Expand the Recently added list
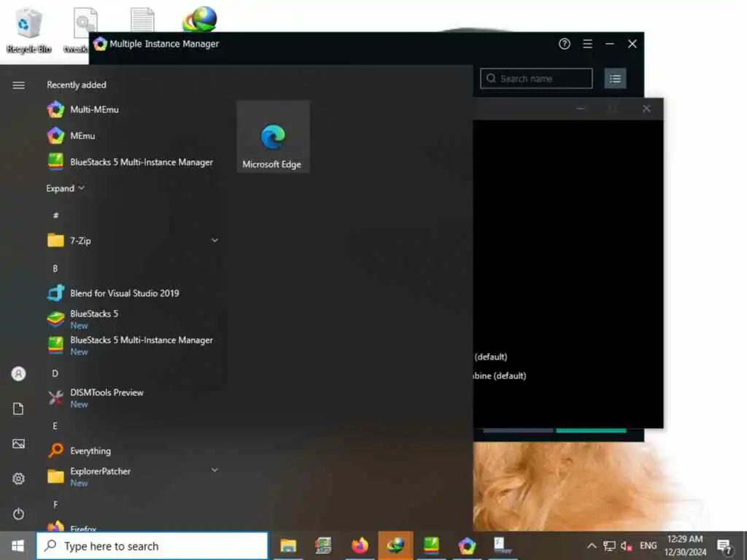 tap(65, 188)
